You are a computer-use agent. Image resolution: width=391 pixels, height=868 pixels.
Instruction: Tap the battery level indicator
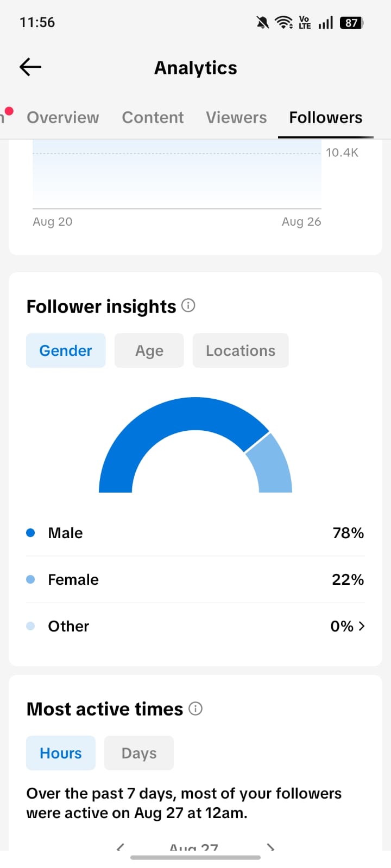pos(352,22)
